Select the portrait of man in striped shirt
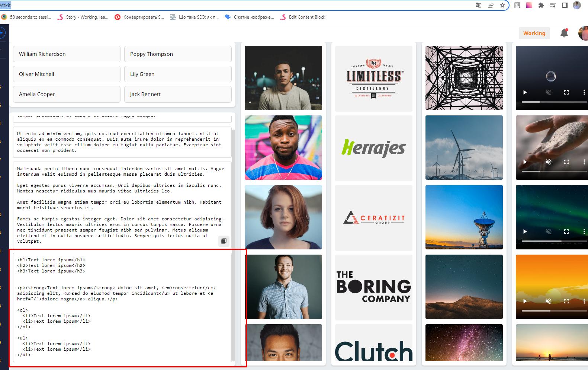The width and height of the screenshot is (588, 370). coord(283,147)
